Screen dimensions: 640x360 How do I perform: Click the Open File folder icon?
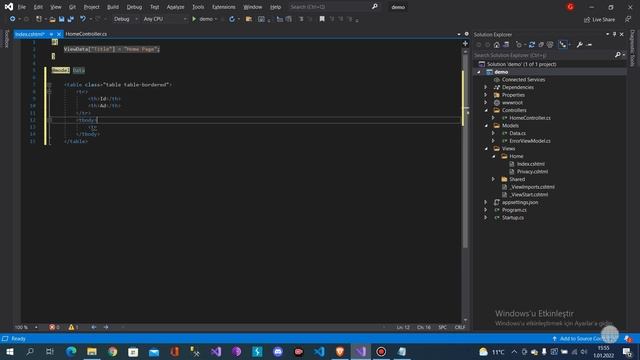point(52,19)
